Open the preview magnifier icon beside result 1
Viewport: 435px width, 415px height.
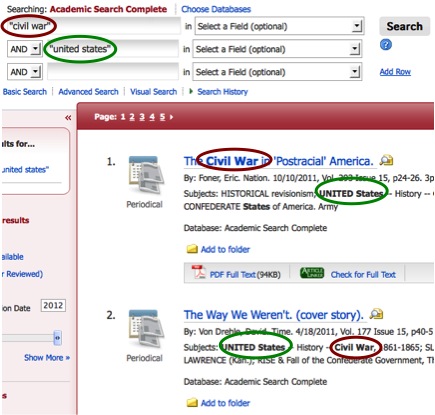pos(386,161)
